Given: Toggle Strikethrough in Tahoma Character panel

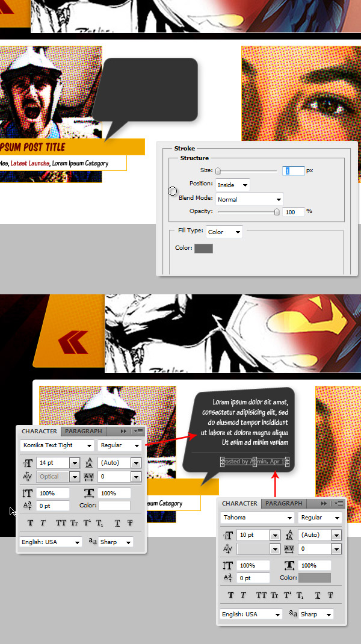Looking at the screenshot, I should click(330, 595).
